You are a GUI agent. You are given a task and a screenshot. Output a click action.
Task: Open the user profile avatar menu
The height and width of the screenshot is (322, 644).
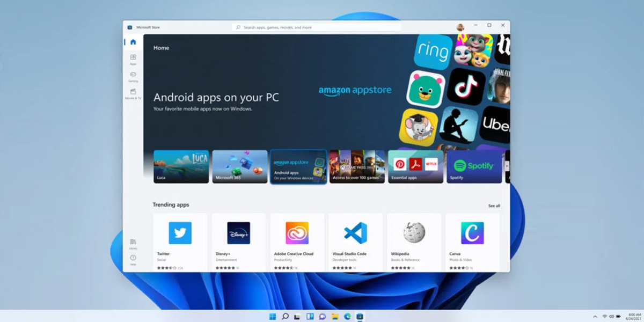point(460,27)
